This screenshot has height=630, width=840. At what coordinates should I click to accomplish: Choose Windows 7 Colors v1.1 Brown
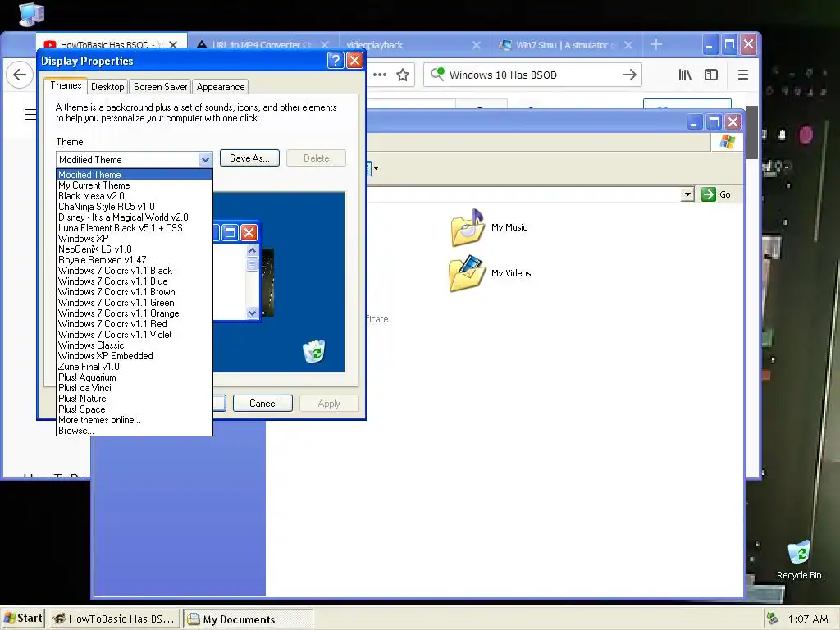click(135, 293)
